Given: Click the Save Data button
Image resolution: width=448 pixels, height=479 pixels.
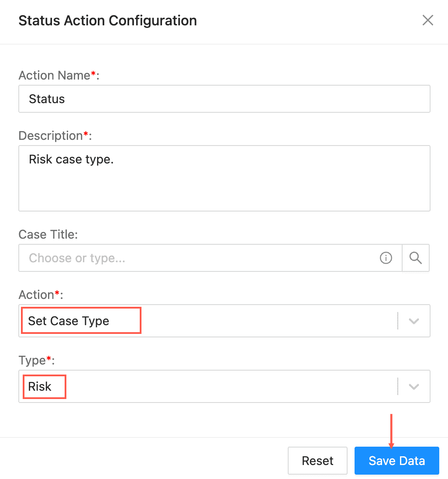Looking at the screenshot, I should (x=396, y=461).
